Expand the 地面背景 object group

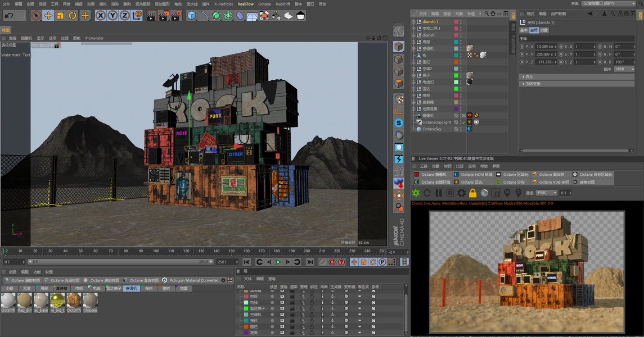[x=413, y=109]
